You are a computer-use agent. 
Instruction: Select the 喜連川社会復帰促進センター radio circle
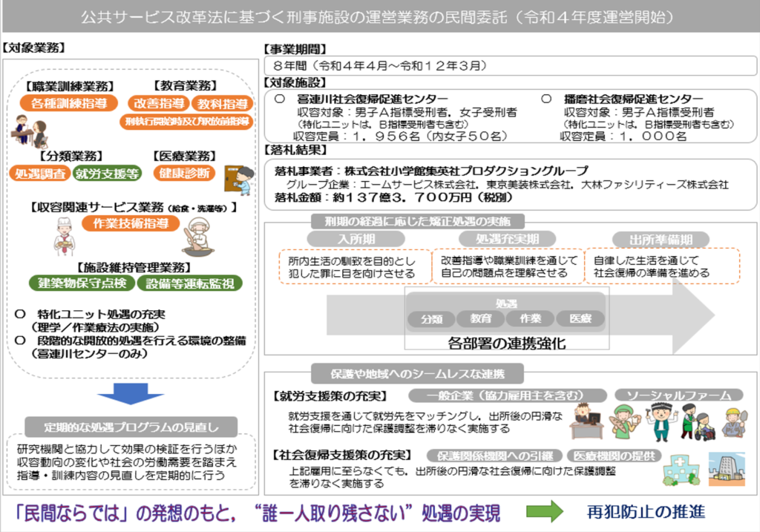(x=278, y=98)
